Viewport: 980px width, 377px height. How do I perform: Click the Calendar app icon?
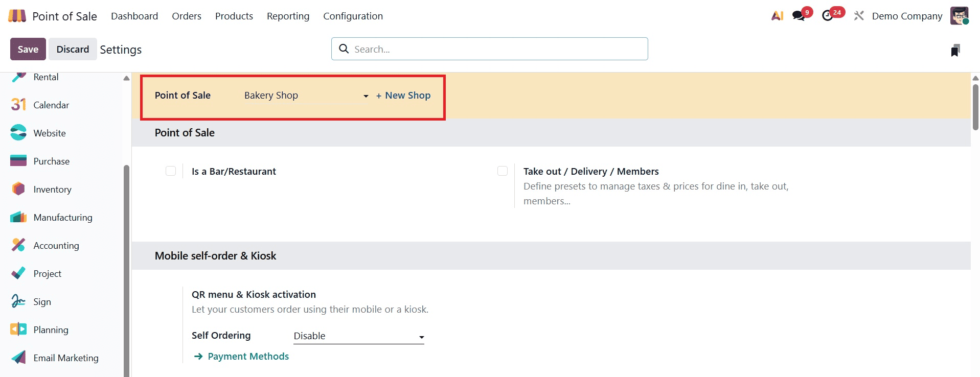(18, 105)
